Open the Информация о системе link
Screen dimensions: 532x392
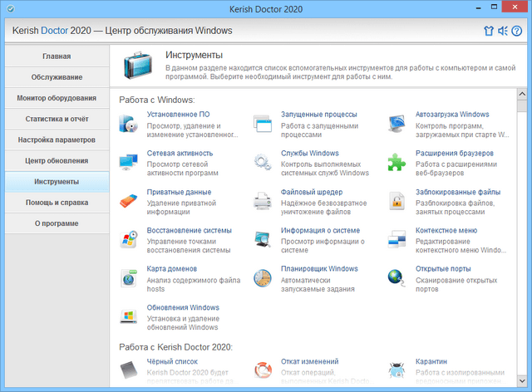click(320, 231)
